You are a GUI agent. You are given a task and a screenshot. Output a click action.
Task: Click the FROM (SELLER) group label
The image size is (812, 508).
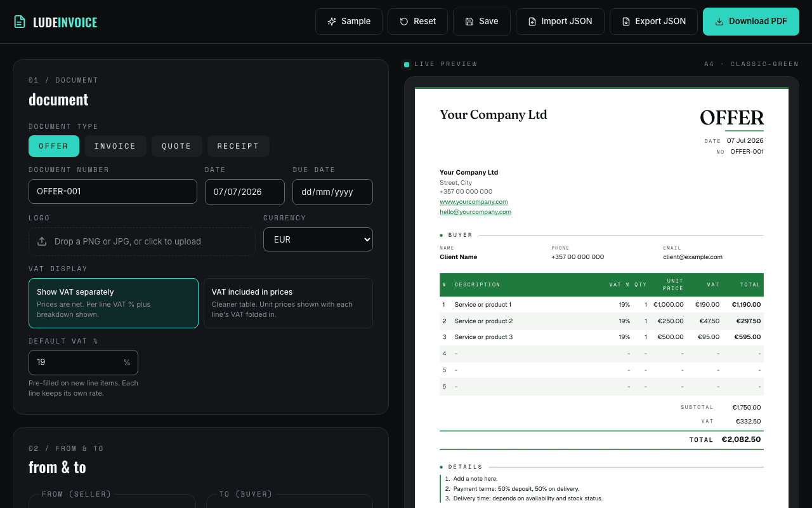(x=77, y=494)
